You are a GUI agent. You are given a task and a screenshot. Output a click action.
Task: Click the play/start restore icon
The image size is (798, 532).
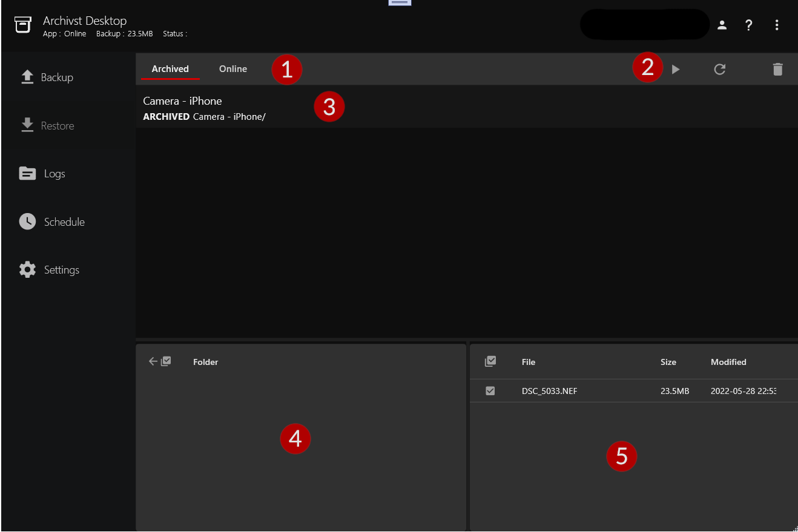pos(676,70)
